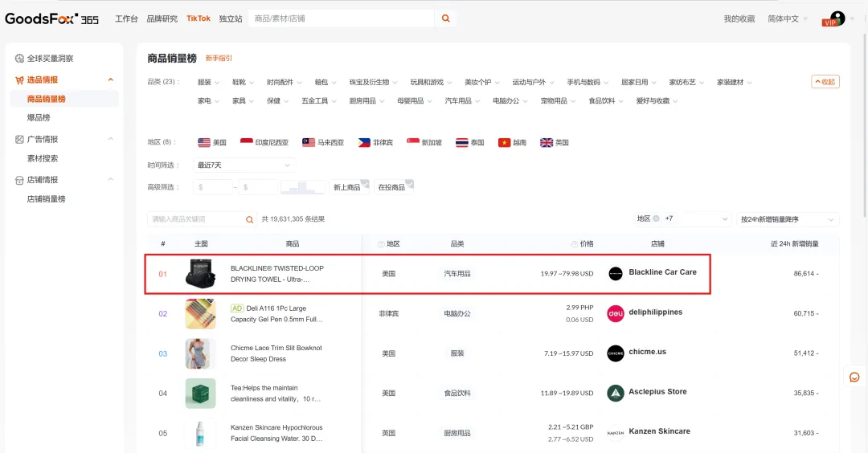Click the GoodsFox 365 logo

click(x=51, y=18)
